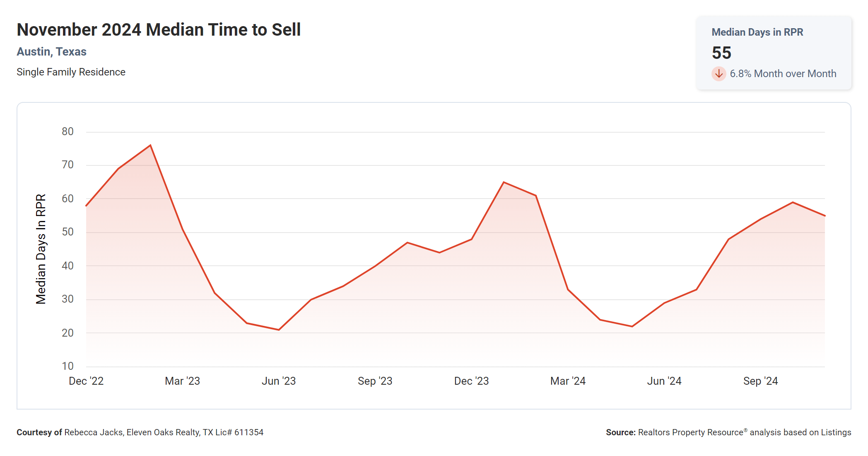Viewport: 868px width, 456px height.
Task: Click the Dec '22 x-axis label
Action: (x=86, y=381)
